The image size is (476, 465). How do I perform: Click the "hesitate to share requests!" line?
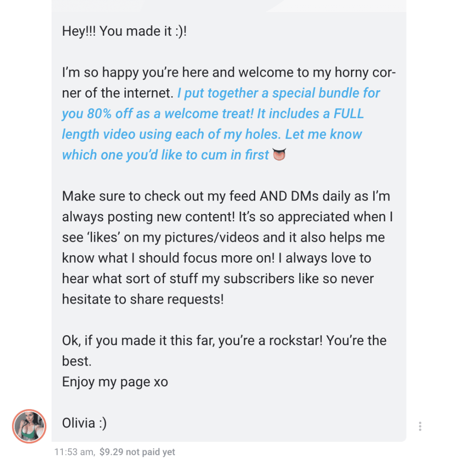tap(143, 299)
